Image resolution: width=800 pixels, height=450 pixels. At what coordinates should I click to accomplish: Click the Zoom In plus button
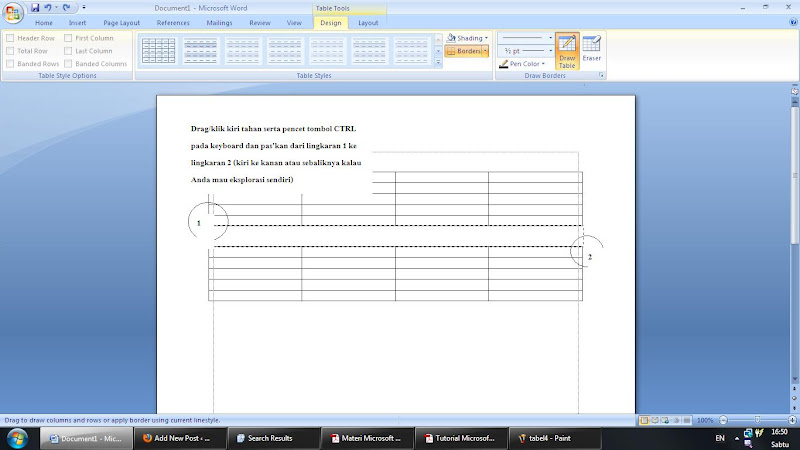point(792,420)
